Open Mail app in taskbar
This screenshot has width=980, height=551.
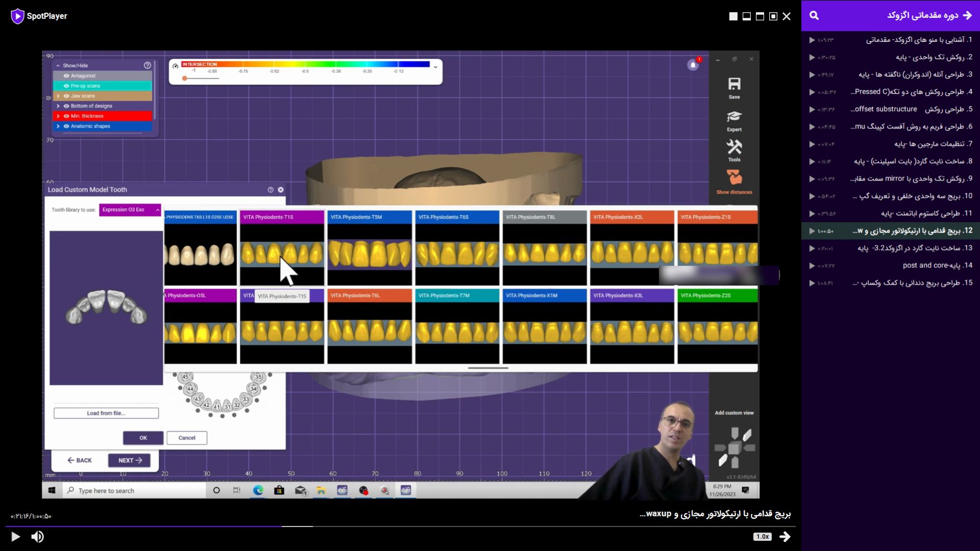pos(301,490)
